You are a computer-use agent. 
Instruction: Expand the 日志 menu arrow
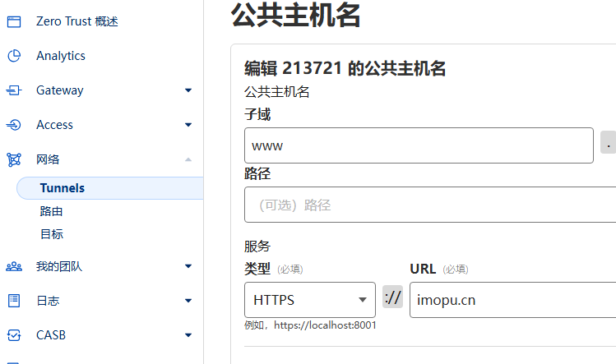pyautogui.click(x=188, y=301)
